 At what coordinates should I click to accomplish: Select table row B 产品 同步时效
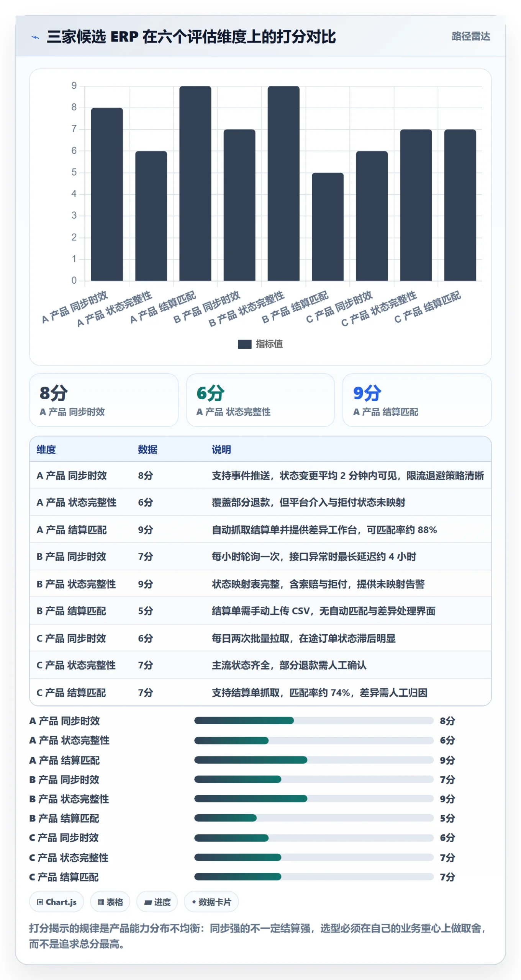260,556
